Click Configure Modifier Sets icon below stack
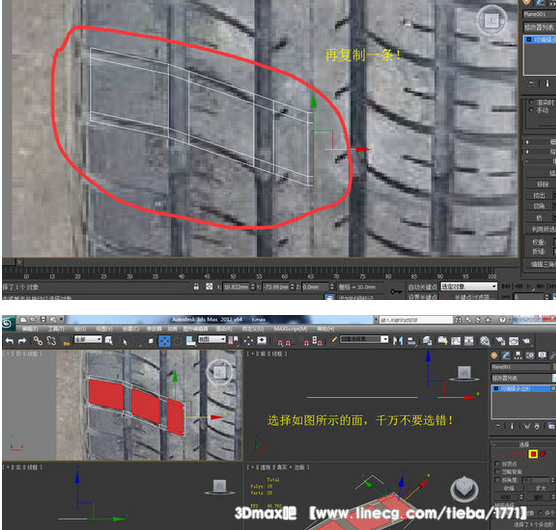 551,426
